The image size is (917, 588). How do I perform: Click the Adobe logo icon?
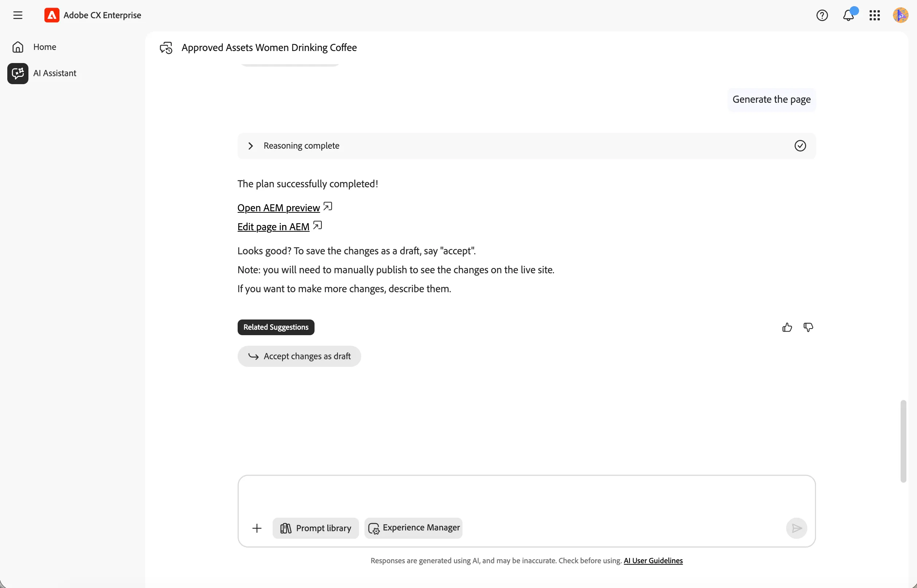point(51,15)
